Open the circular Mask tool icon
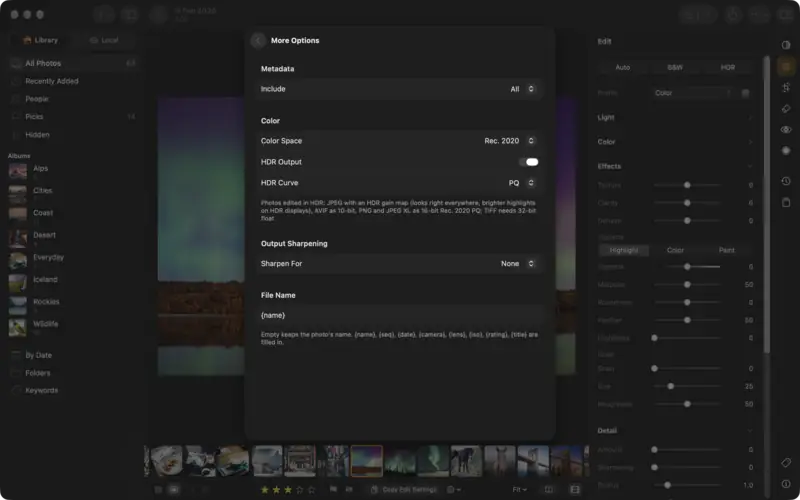Image resolution: width=800 pixels, height=500 pixels. tap(786, 151)
